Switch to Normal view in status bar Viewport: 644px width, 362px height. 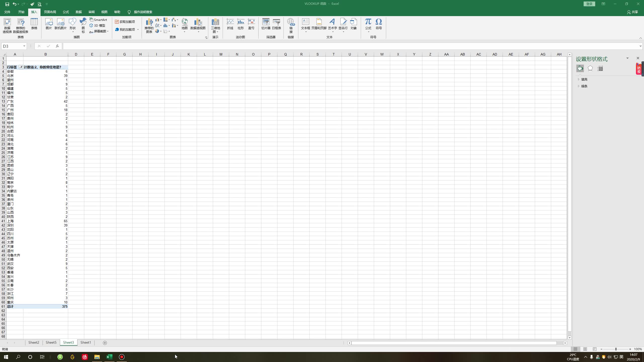coord(576,349)
